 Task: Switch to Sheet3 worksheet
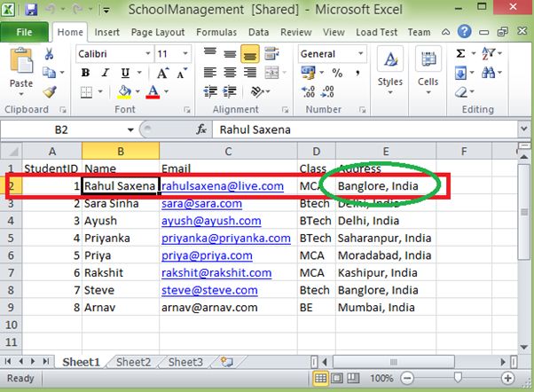pos(185,362)
